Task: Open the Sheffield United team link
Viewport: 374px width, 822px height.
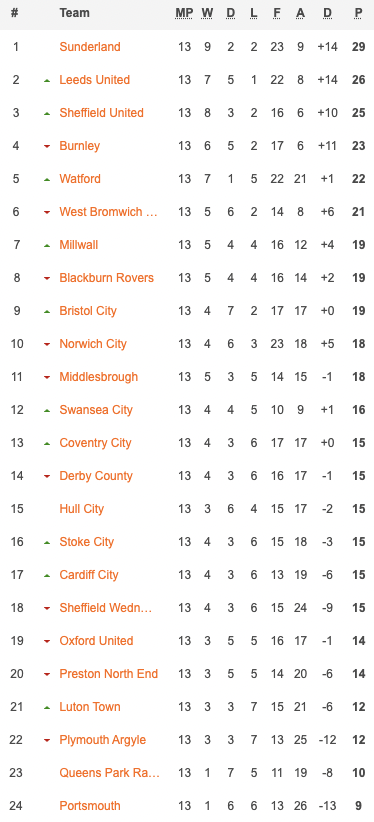Action: [x=101, y=113]
